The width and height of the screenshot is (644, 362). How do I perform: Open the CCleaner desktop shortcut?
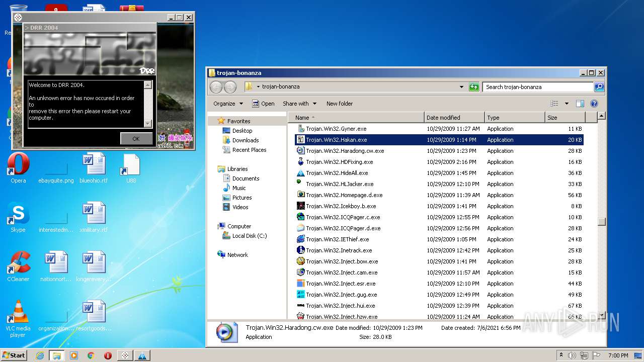point(18,267)
